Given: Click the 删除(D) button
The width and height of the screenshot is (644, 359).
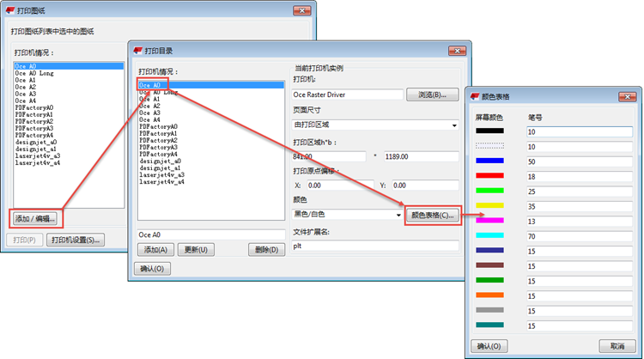Looking at the screenshot, I should 266,250.
